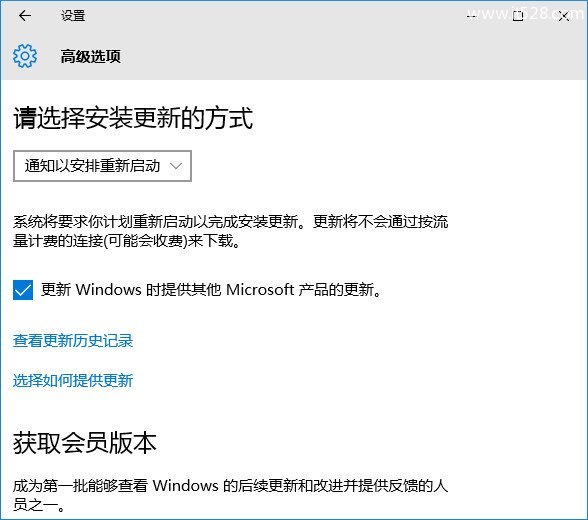Maximize the settings window
The height and width of the screenshot is (520, 588).
tap(518, 16)
